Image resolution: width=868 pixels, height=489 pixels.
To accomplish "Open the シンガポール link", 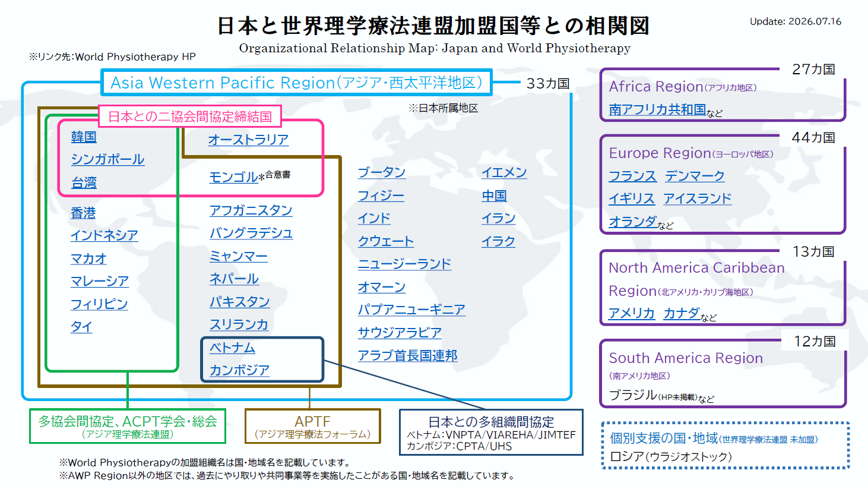I will click(107, 160).
